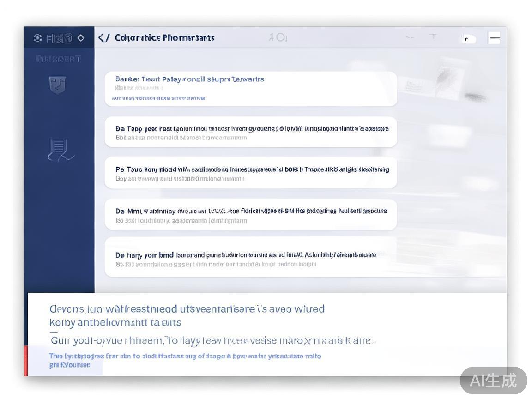The width and height of the screenshot is (532, 399).
Task: Click the blue link text in first card
Action: point(158,98)
